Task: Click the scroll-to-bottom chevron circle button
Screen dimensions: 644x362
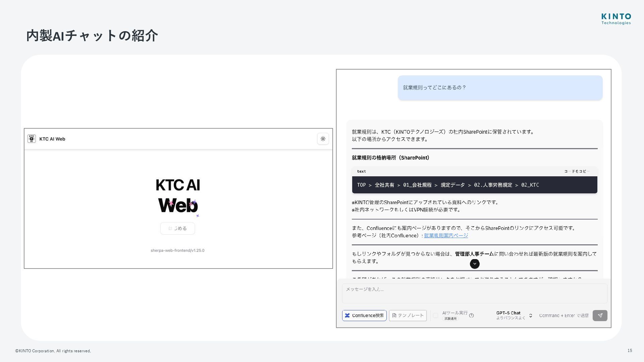Action: (x=475, y=264)
